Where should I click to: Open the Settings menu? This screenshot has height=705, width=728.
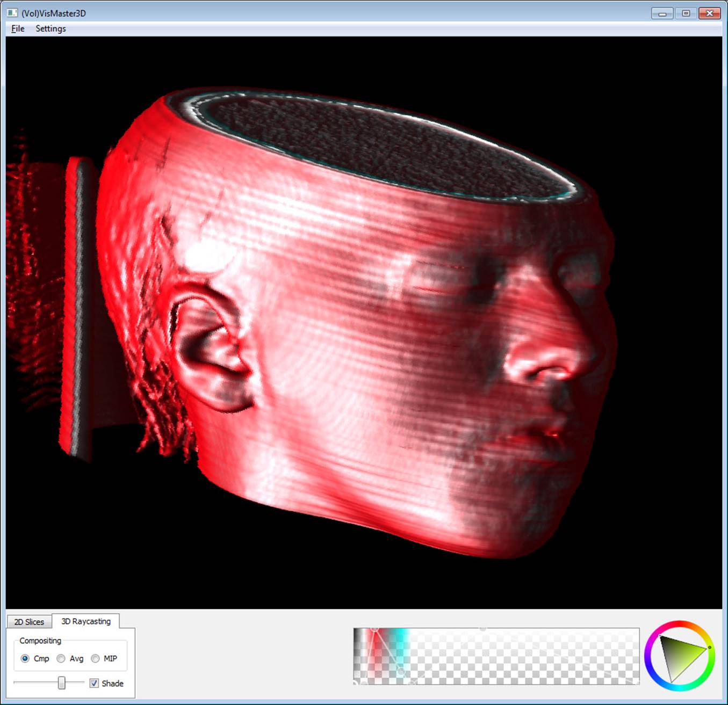[x=50, y=28]
